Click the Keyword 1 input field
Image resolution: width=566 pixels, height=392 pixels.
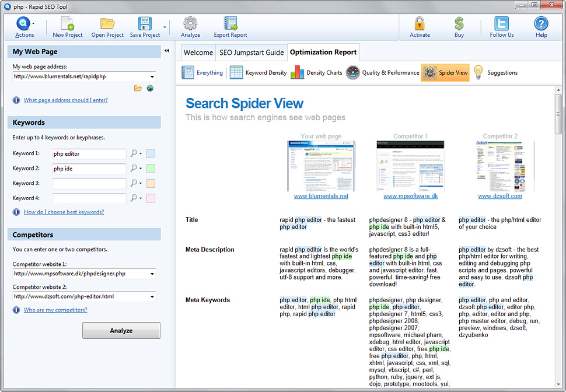(x=89, y=154)
